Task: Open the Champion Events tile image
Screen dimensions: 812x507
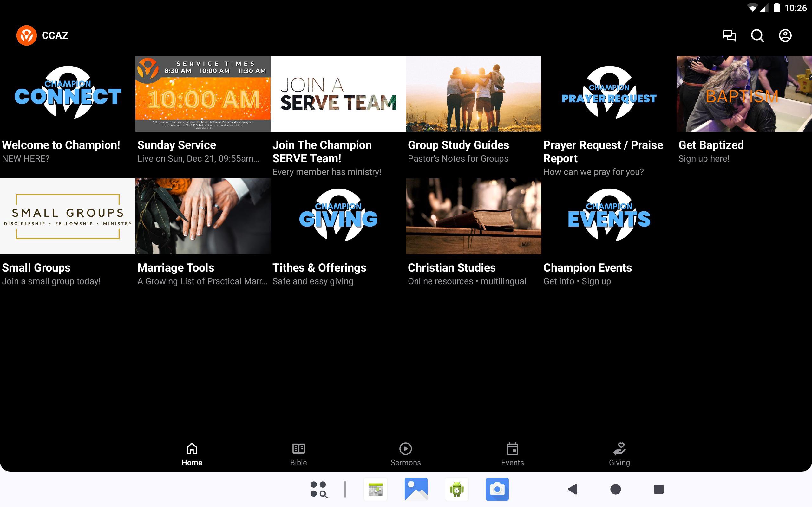Action: 609,216
